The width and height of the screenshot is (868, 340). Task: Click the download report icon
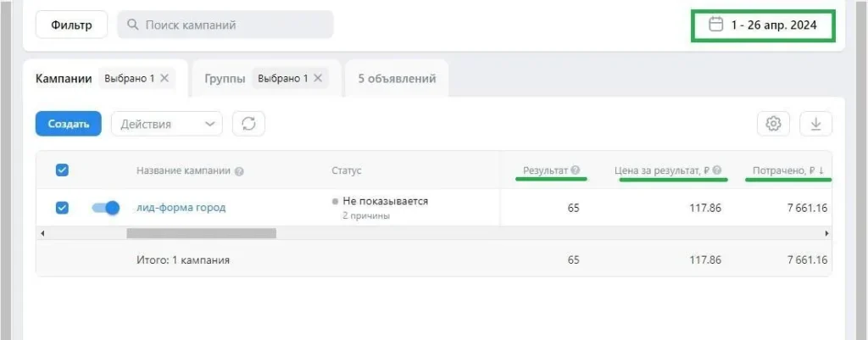pyautogui.click(x=815, y=124)
